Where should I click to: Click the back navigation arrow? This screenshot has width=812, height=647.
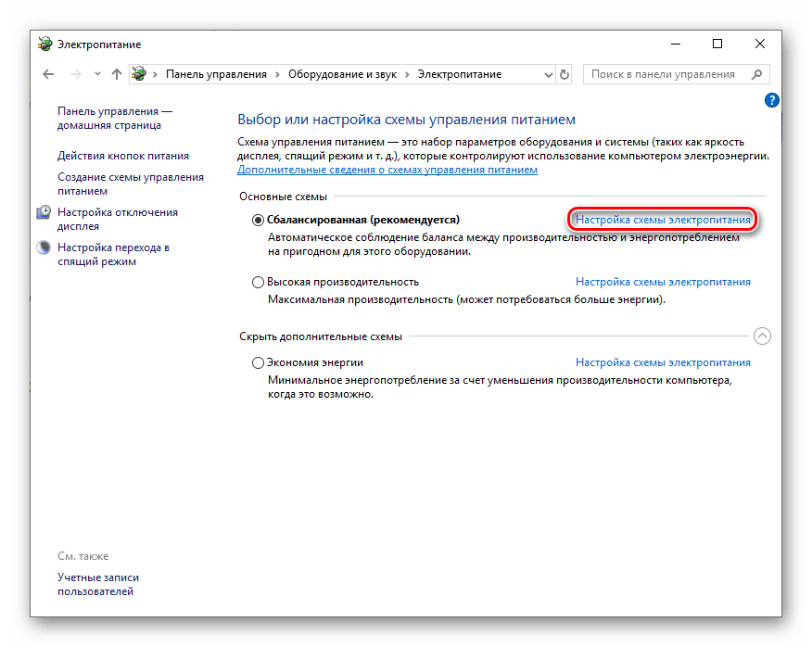[x=48, y=74]
